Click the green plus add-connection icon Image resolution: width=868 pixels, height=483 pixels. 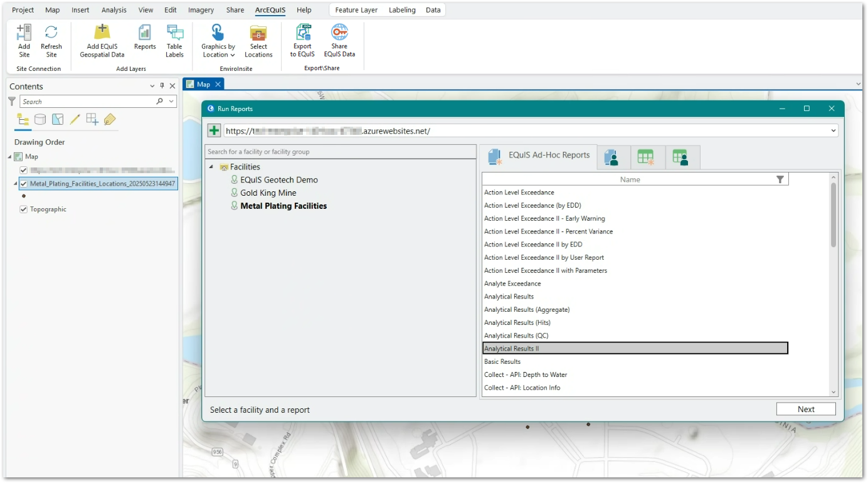tap(214, 130)
